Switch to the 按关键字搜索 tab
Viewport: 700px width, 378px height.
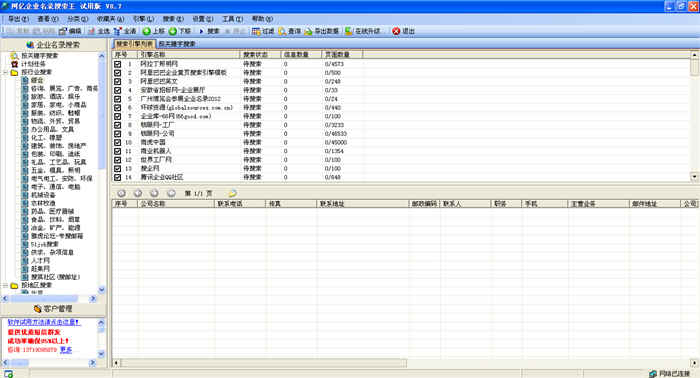177,44
